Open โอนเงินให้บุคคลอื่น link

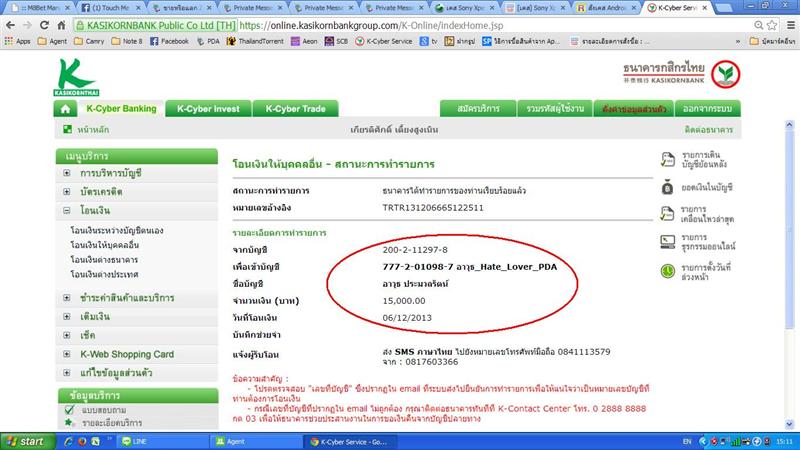[105, 245]
